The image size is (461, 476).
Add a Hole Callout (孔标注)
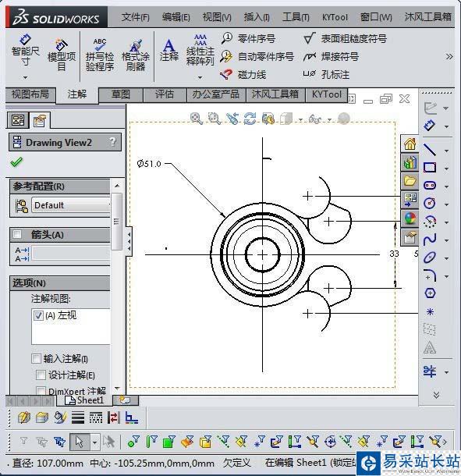(x=326, y=74)
